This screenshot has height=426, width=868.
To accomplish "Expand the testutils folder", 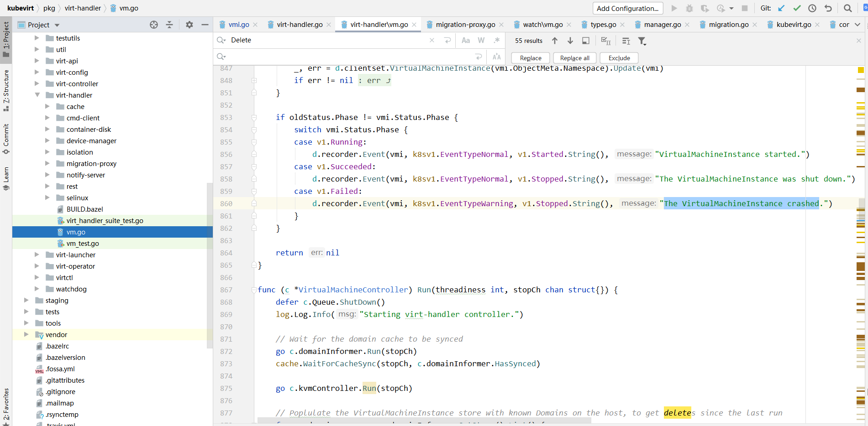I will [x=37, y=38].
